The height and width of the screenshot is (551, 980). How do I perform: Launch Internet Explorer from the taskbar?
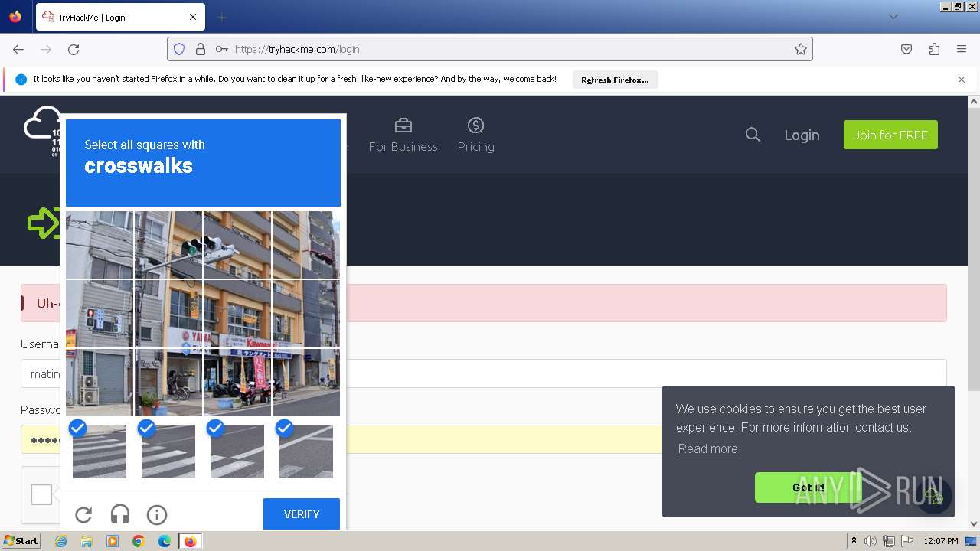pos(60,541)
